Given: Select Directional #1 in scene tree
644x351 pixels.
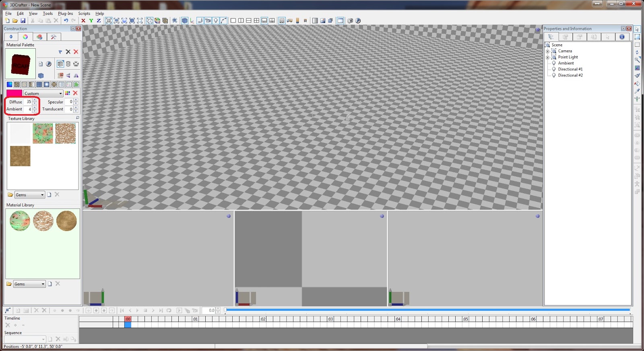Looking at the screenshot, I should (570, 69).
